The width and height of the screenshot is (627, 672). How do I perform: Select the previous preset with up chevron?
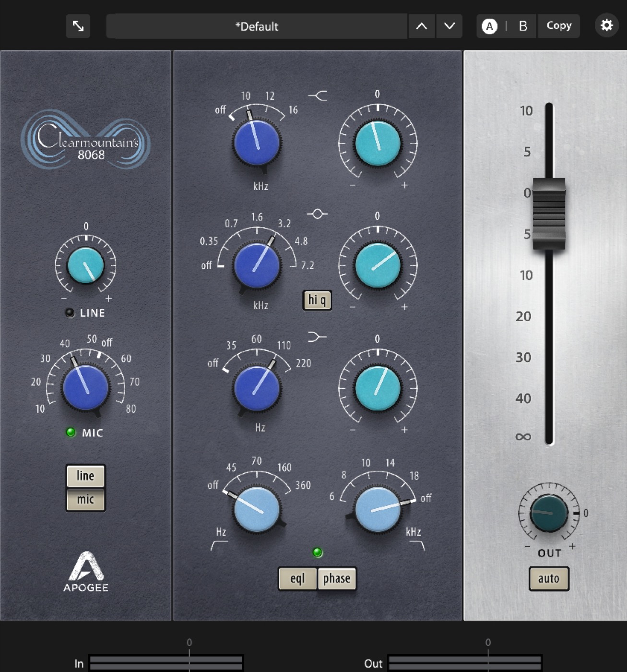point(422,26)
